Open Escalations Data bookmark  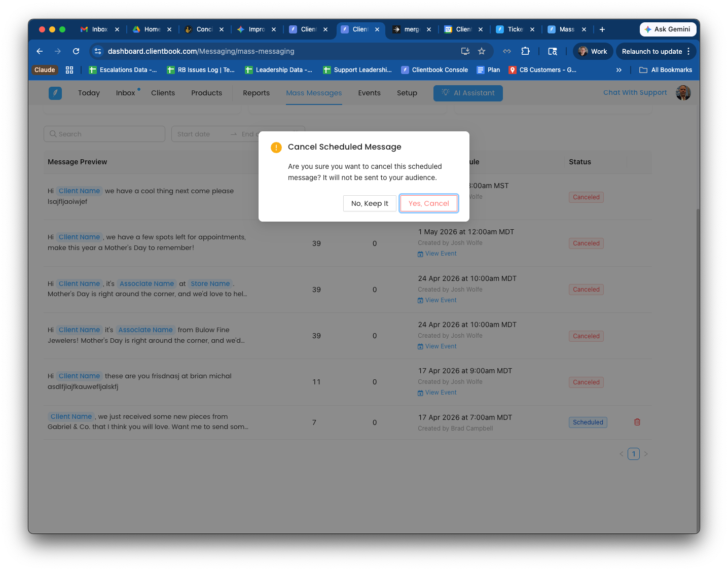click(x=123, y=70)
